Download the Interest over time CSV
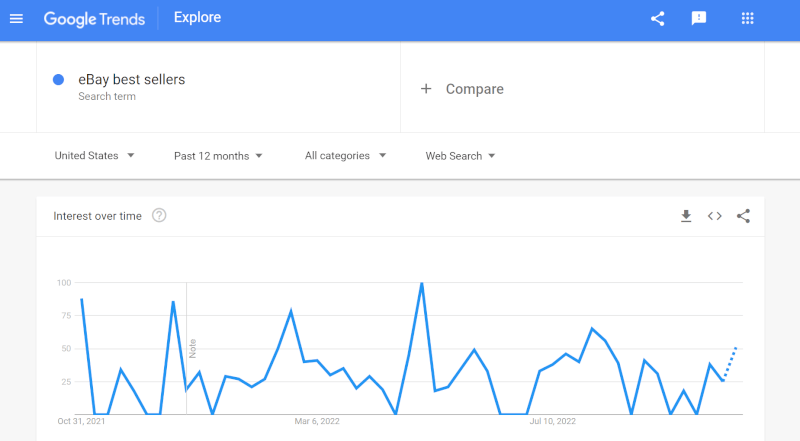This screenshot has height=441, width=800. tap(686, 216)
